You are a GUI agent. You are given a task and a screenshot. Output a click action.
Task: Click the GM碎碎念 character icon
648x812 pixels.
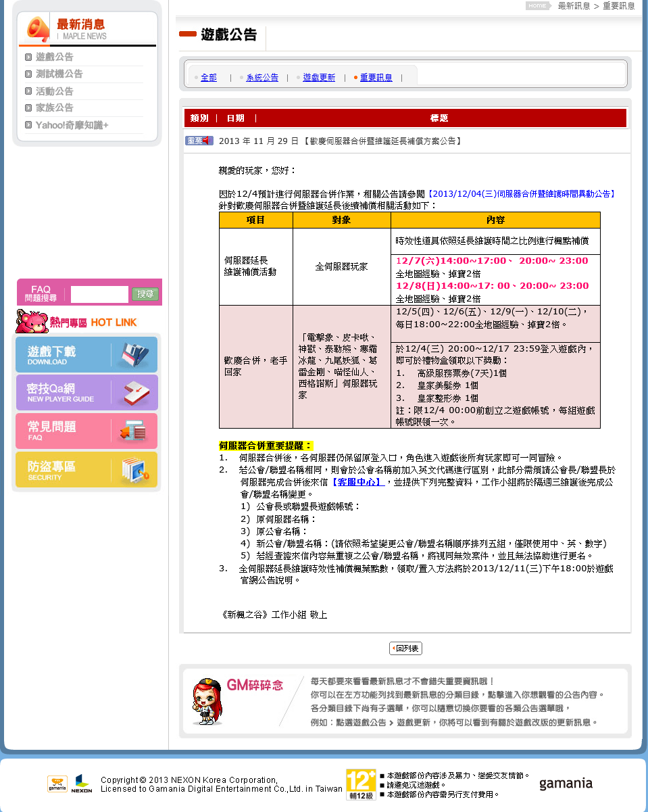[207, 701]
